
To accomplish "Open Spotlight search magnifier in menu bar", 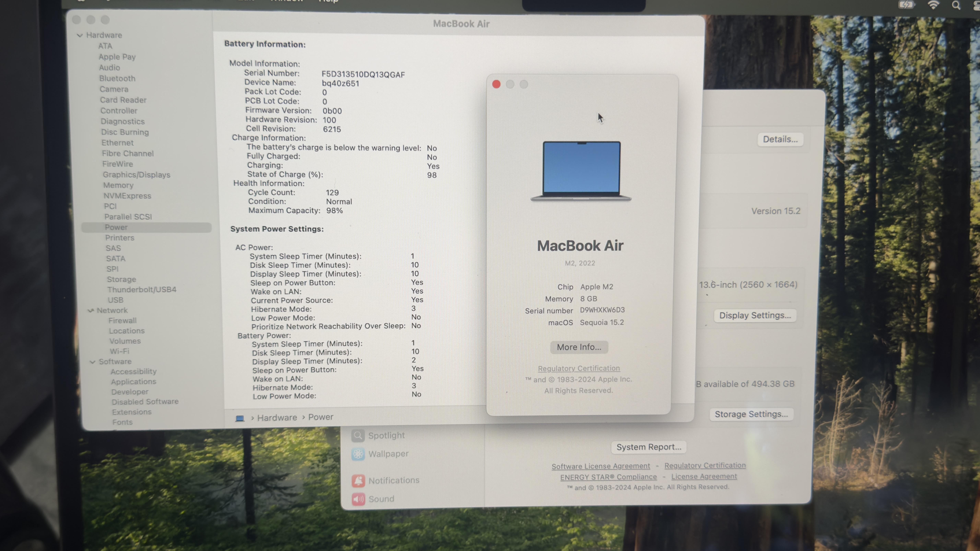I will pos(956,5).
